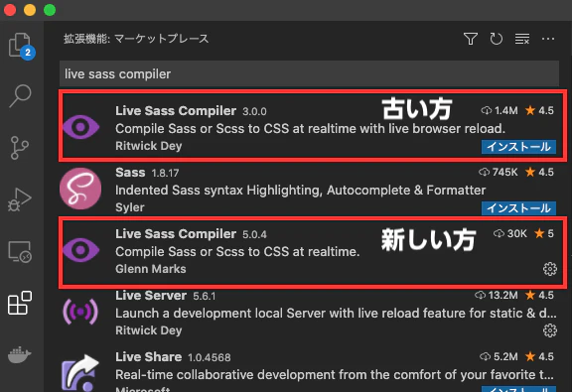Image resolution: width=572 pixels, height=392 pixels.
Task: Open the more actions ellipsis menu
Action: tap(548, 39)
